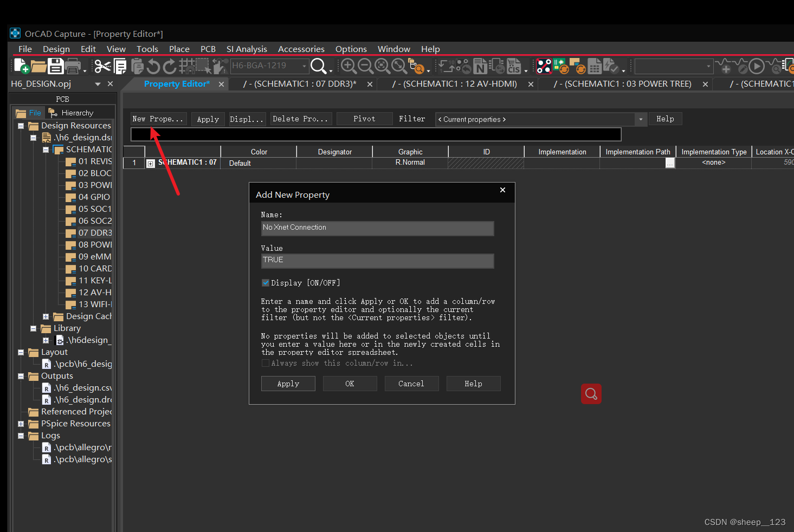The width and height of the screenshot is (794, 532).
Task: Click the Implementation Path browse button
Action: (x=670, y=163)
